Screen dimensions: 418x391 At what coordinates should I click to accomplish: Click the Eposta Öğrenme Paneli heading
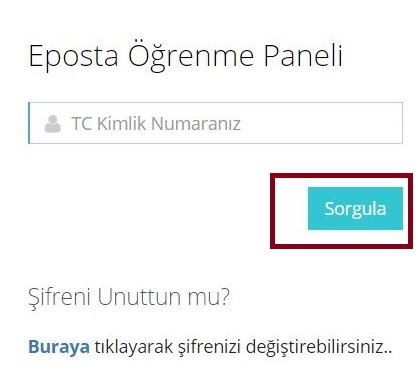click(186, 56)
